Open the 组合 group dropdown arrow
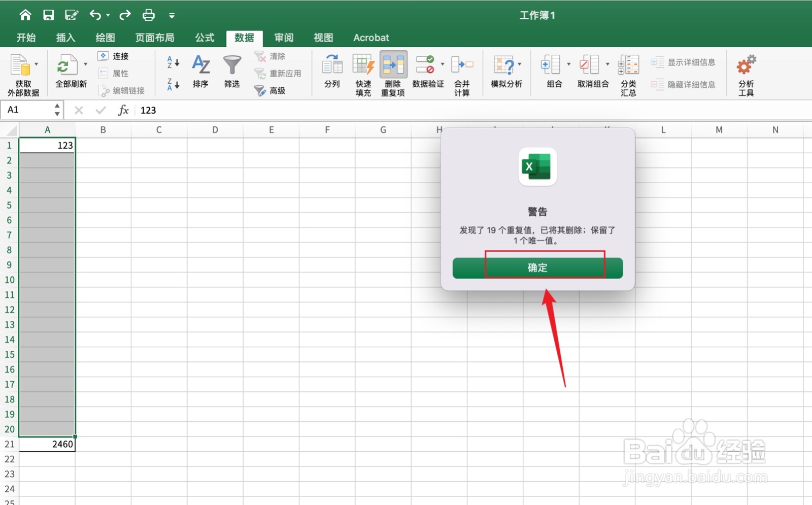This screenshot has height=505, width=812. click(568, 65)
